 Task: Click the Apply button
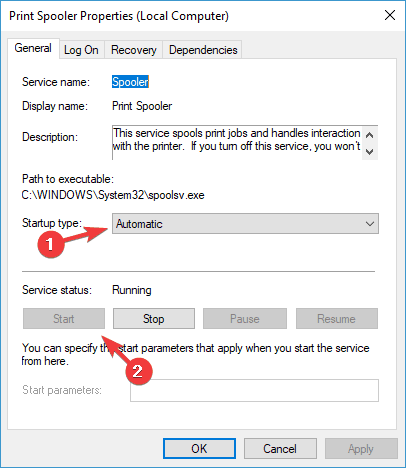click(361, 449)
